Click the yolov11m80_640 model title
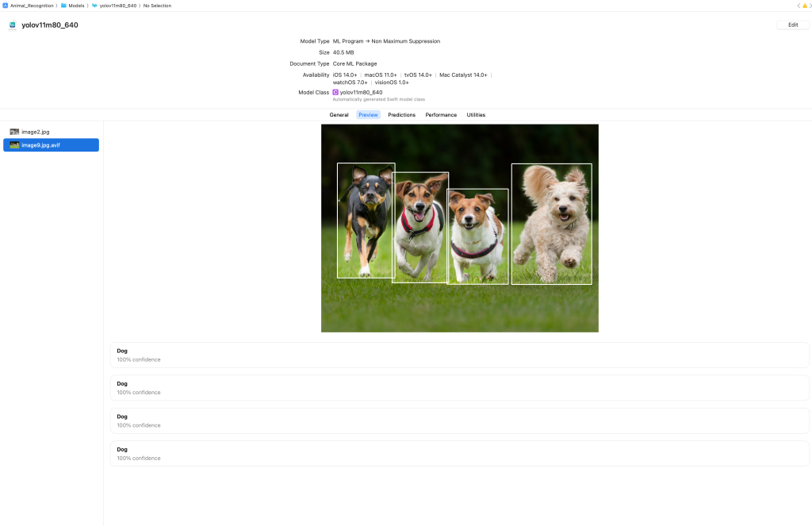The height and width of the screenshot is (526, 812). [x=50, y=25]
